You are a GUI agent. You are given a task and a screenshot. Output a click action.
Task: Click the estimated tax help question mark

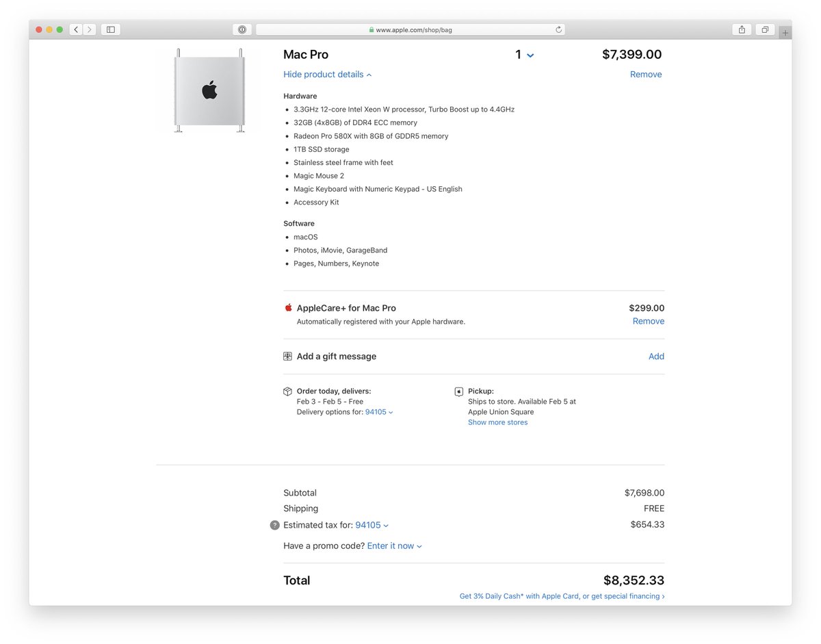point(275,526)
